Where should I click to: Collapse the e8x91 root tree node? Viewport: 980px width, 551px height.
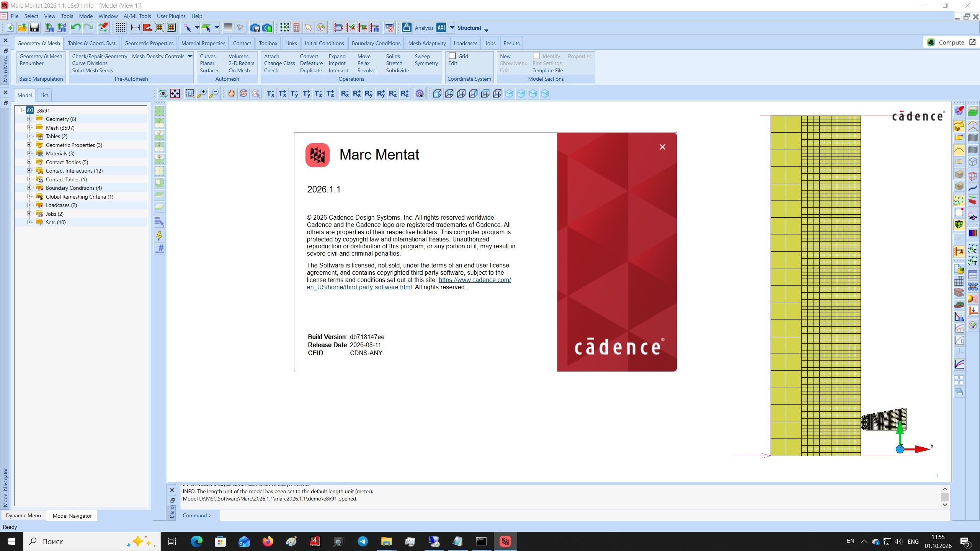point(20,110)
